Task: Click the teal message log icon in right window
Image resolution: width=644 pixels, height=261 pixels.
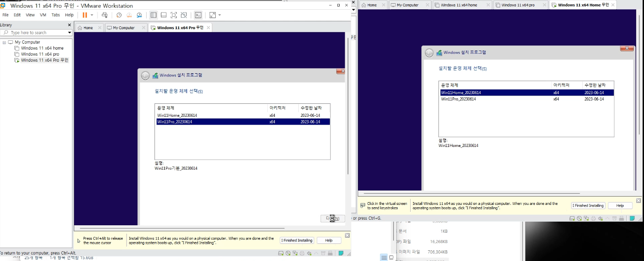Action: (x=633, y=218)
